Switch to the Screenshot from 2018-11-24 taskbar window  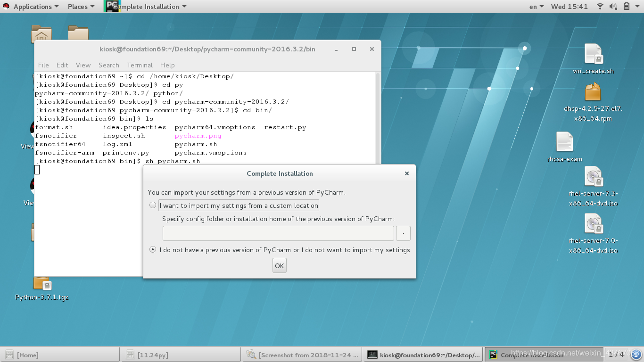pos(302,354)
